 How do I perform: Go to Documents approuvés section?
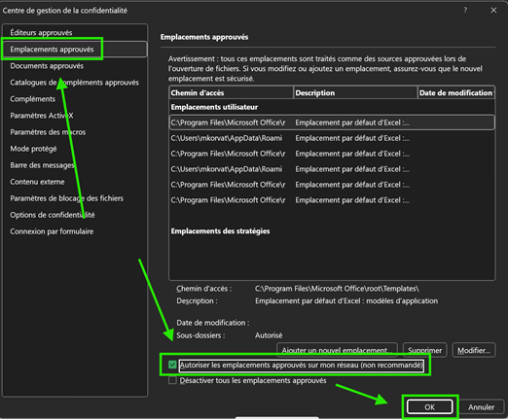pyautogui.click(x=47, y=66)
